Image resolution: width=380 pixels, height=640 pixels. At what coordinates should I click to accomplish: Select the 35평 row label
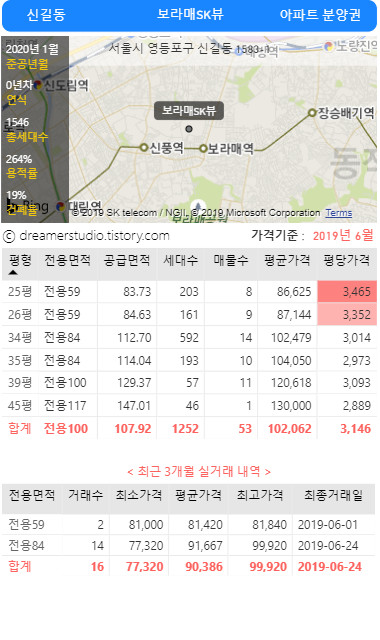(x=20, y=360)
